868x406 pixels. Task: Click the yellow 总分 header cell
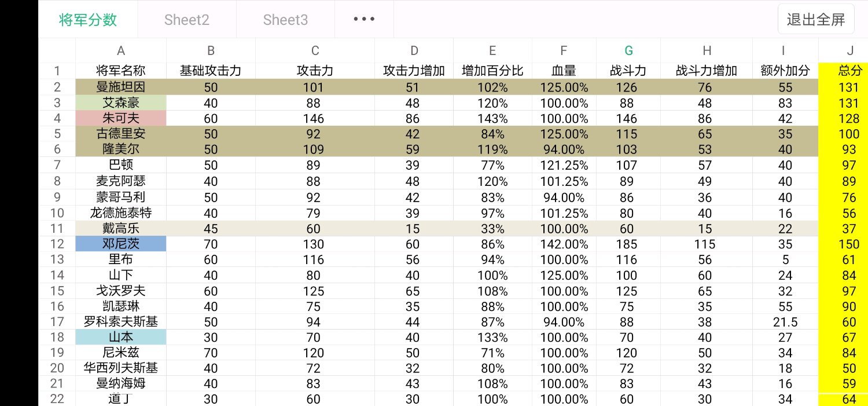(x=844, y=71)
